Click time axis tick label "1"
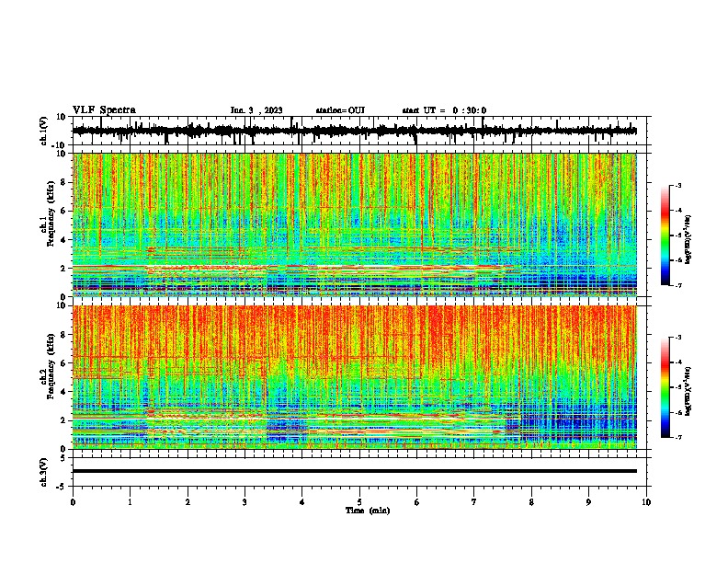 pyautogui.click(x=130, y=502)
